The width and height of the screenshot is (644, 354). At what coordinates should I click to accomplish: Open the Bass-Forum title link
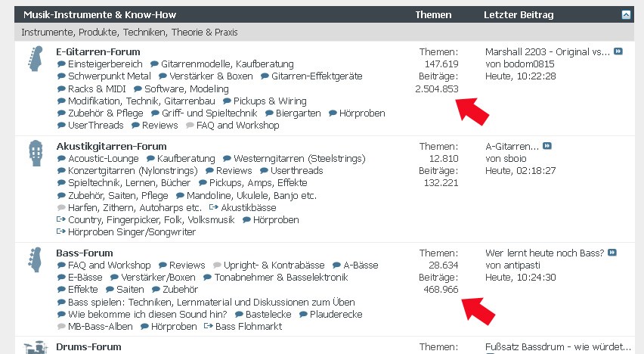click(x=85, y=253)
